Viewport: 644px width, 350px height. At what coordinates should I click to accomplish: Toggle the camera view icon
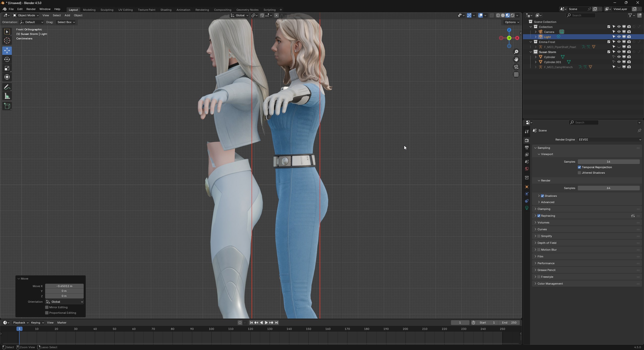516,67
